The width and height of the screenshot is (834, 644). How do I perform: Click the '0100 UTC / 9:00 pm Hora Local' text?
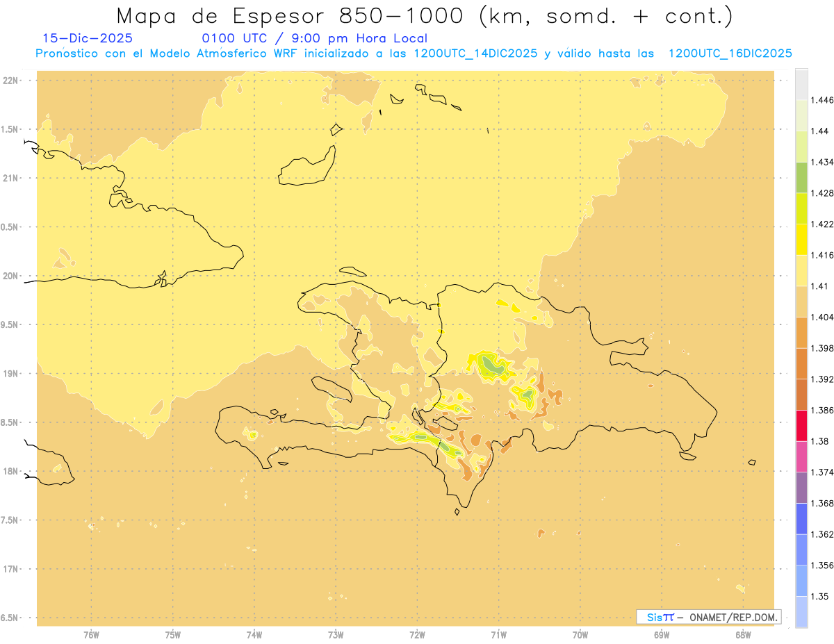click(315, 39)
